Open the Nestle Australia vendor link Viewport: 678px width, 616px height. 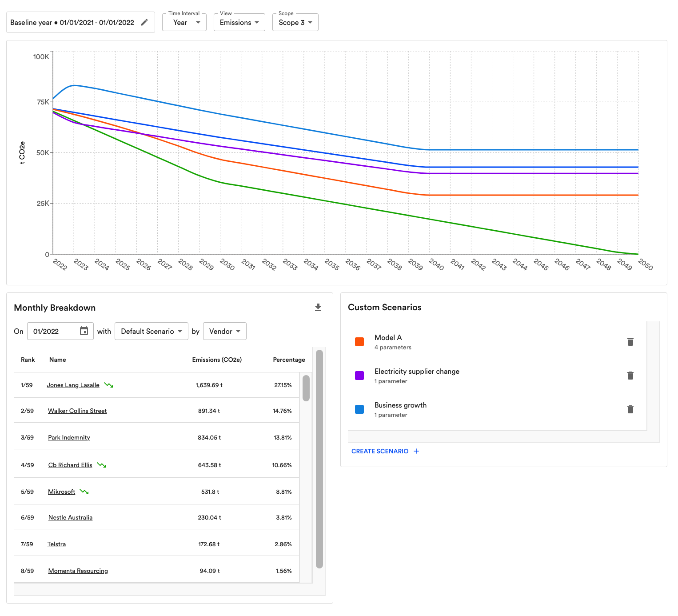(x=71, y=517)
